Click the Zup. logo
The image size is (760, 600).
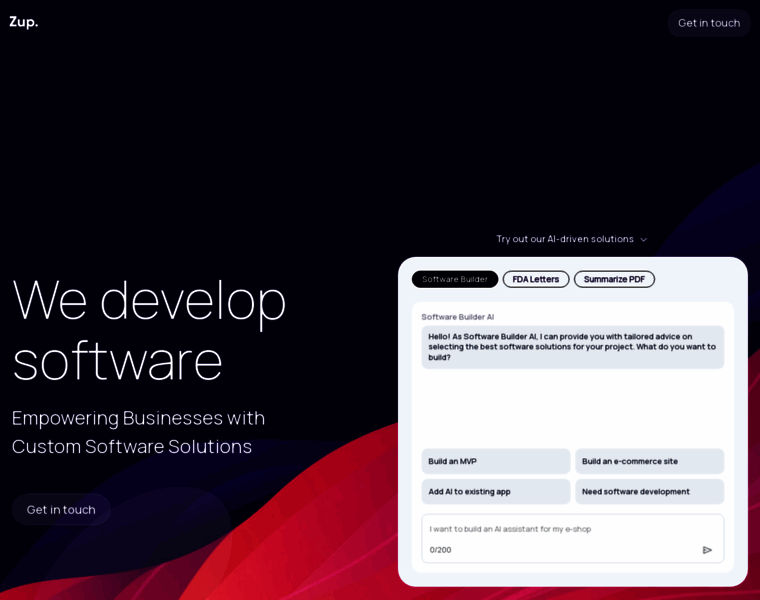click(x=24, y=22)
